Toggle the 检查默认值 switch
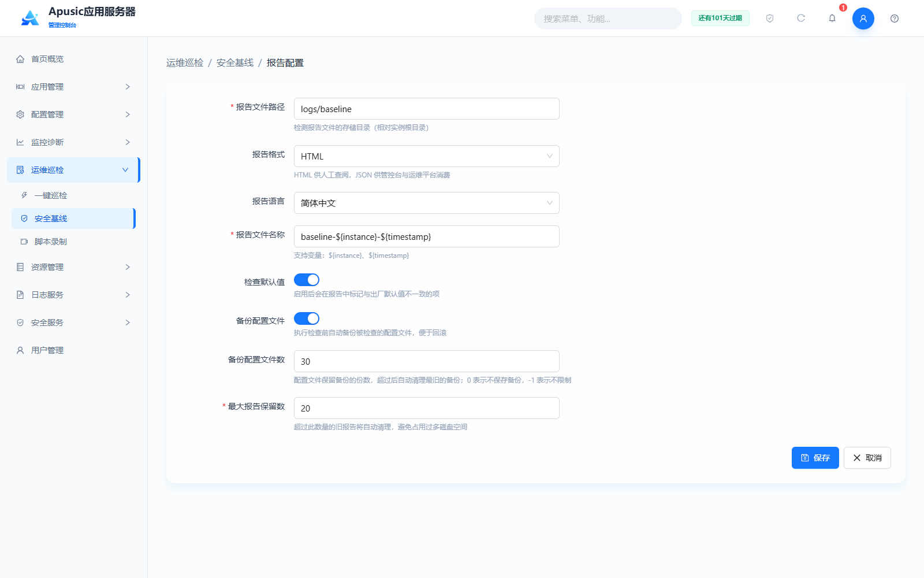Viewport: 924px width, 578px height. coord(307,280)
